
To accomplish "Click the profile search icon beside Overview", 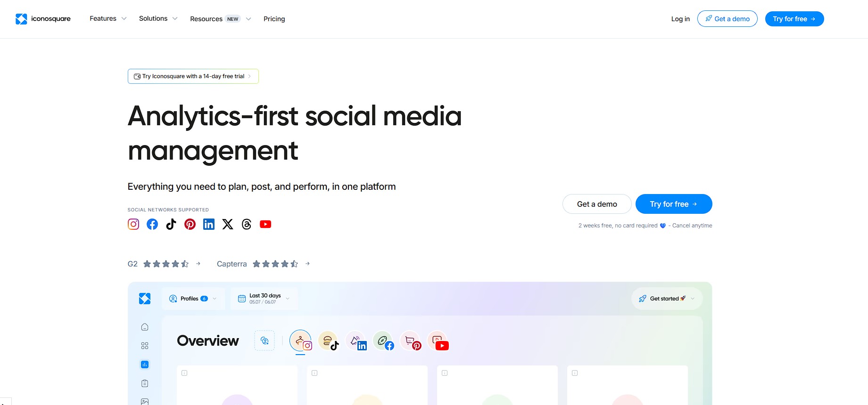I will tap(265, 340).
